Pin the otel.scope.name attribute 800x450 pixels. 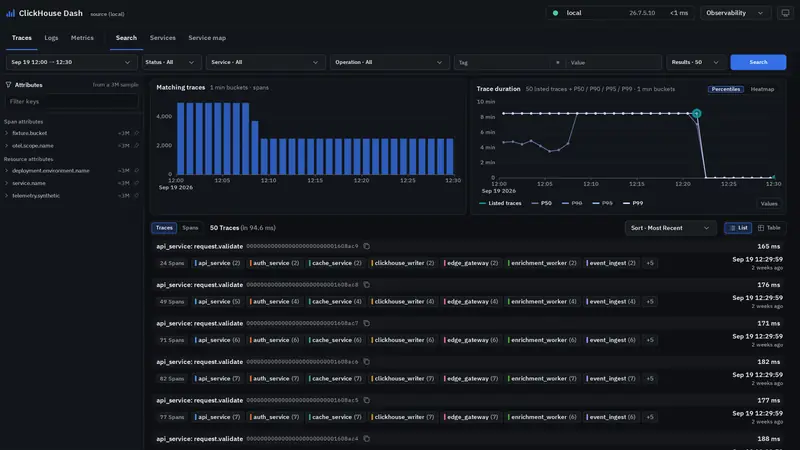(x=137, y=145)
